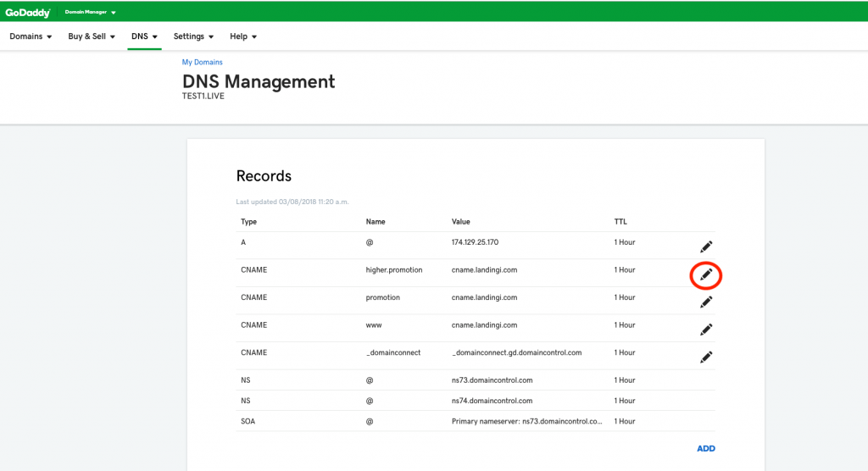Viewport: 868px width, 471px height.
Task: Select _domainconnect.gd.domaincontrol.com value
Action: pyautogui.click(x=516, y=353)
